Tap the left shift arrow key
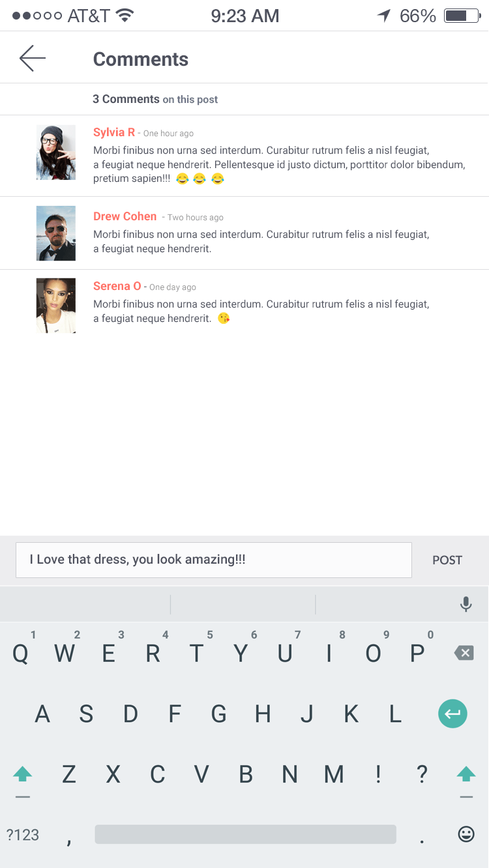 pos(23,775)
